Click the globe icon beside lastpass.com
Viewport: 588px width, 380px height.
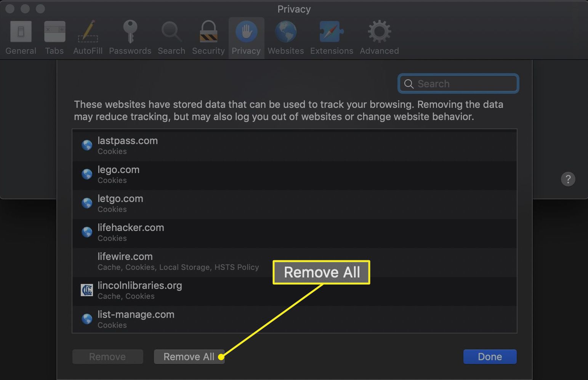pyautogui.click(x=87, y=145)
